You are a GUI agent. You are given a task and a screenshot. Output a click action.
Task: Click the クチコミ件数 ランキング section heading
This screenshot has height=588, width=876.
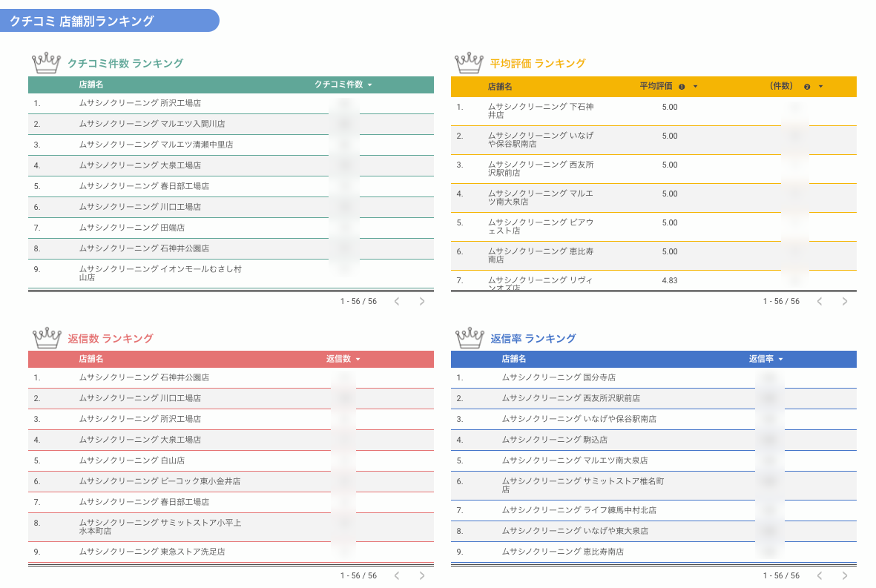[x=125, y=63]
